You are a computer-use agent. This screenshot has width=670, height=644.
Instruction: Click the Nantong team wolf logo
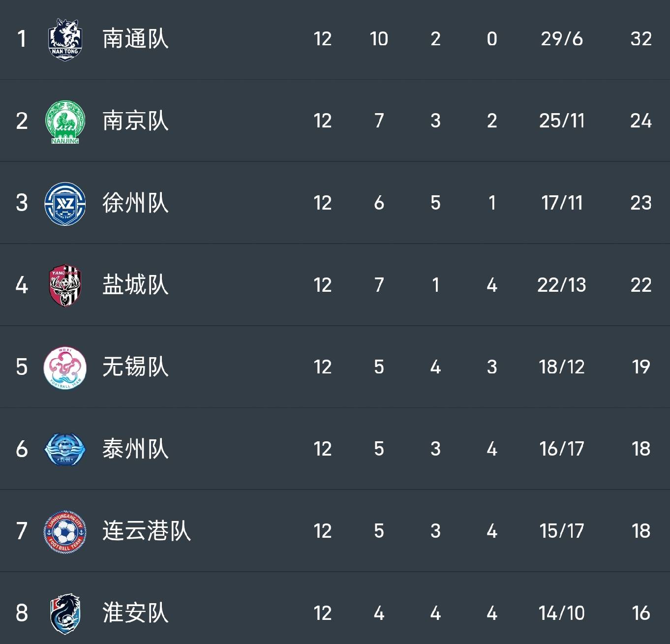click(x=65, y=39)
